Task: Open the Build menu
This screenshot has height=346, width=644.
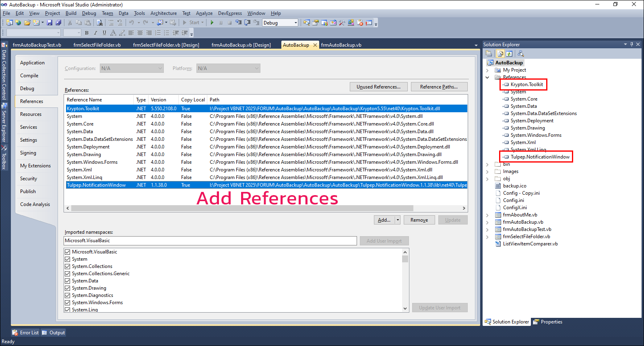Action: tap(71, 13)
